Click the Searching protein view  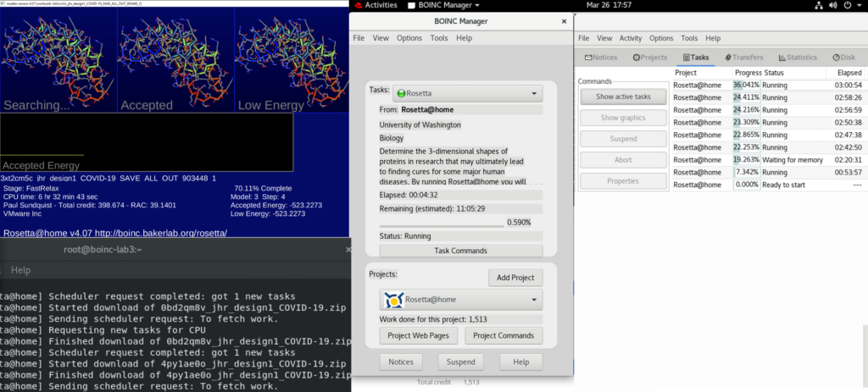pos(58,60)
